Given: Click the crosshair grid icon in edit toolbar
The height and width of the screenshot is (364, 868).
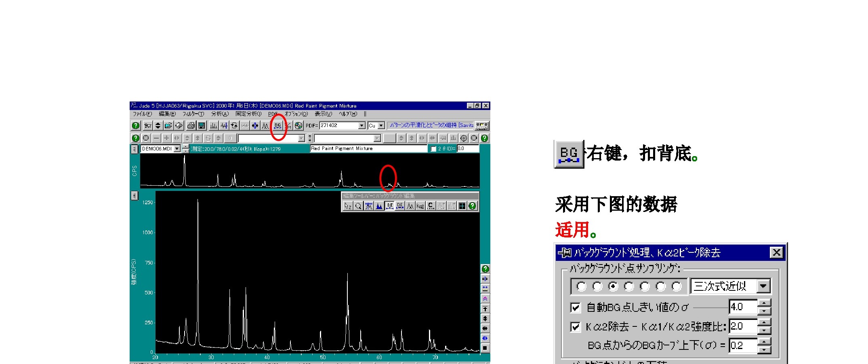Looking at the screenshot, I should [462, 206].
